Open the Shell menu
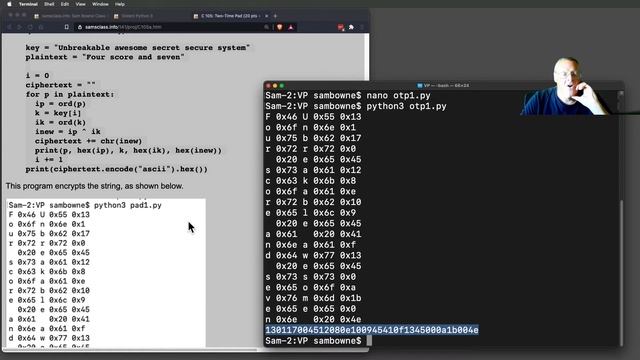This screenshot has height=360, width=640. tap(49, 4)
